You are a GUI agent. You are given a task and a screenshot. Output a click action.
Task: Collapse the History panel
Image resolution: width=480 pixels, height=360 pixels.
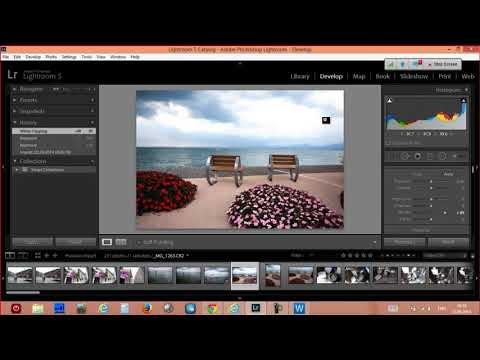[x=15, y=122]
